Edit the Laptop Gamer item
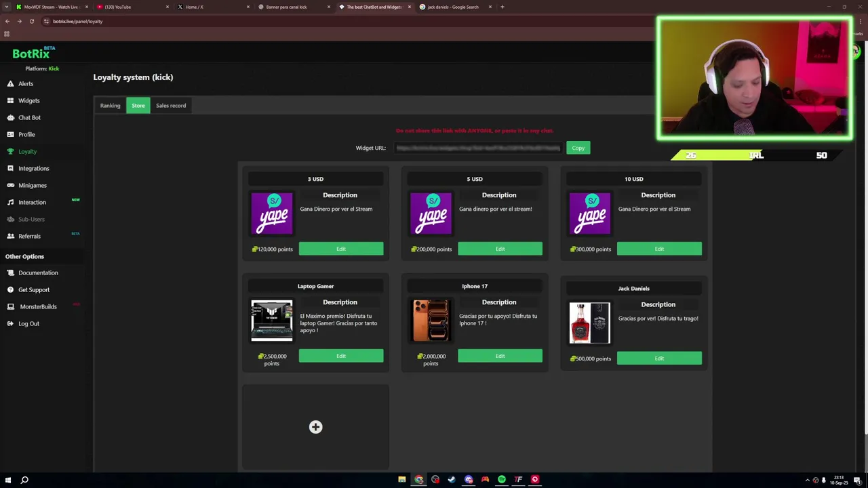 [341, 356]
